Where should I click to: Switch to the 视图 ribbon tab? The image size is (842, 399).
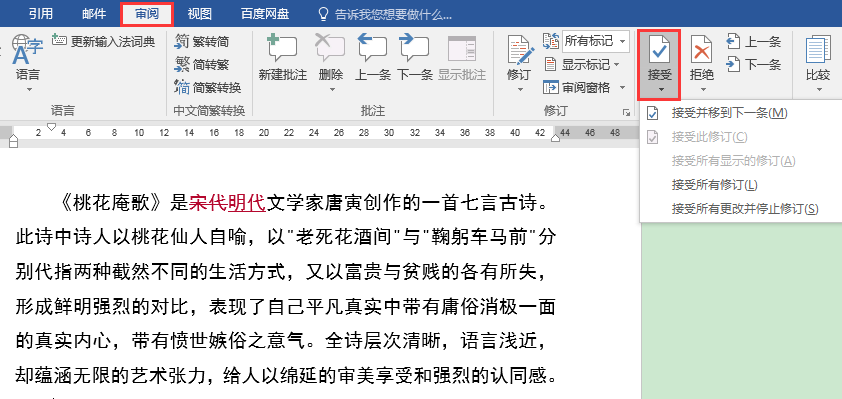[199, 13]
